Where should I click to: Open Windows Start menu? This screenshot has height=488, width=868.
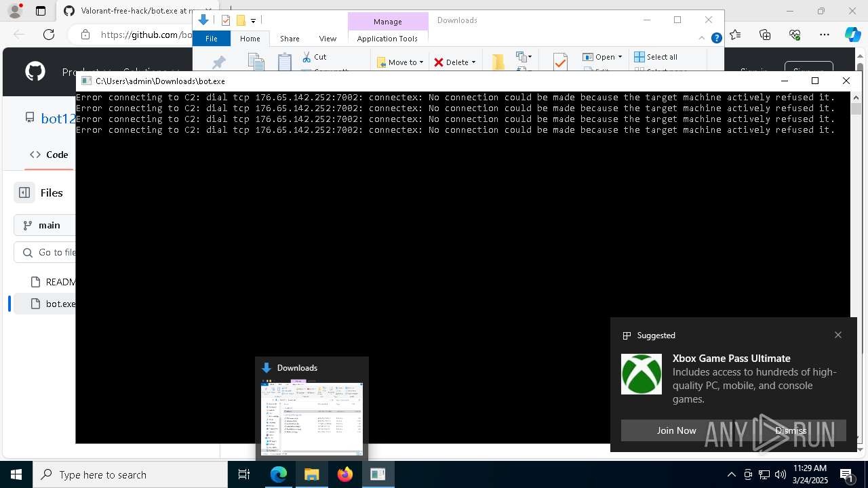pyautogui.click(x=16, y=474)
